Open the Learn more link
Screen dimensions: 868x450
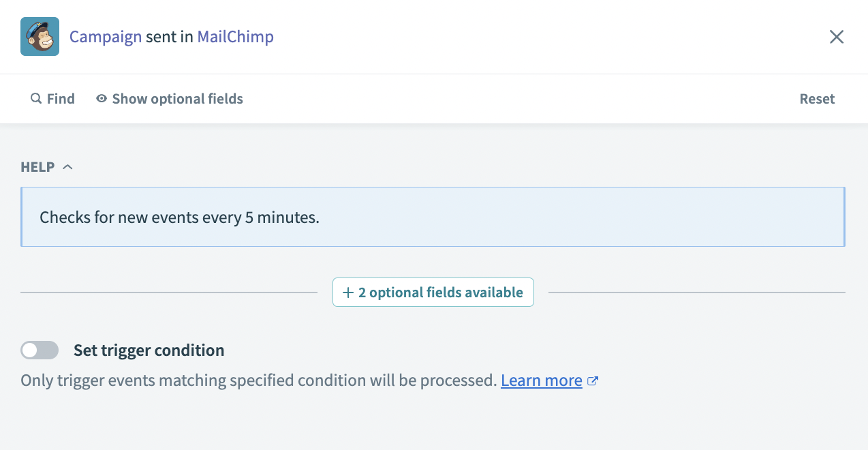541,380
